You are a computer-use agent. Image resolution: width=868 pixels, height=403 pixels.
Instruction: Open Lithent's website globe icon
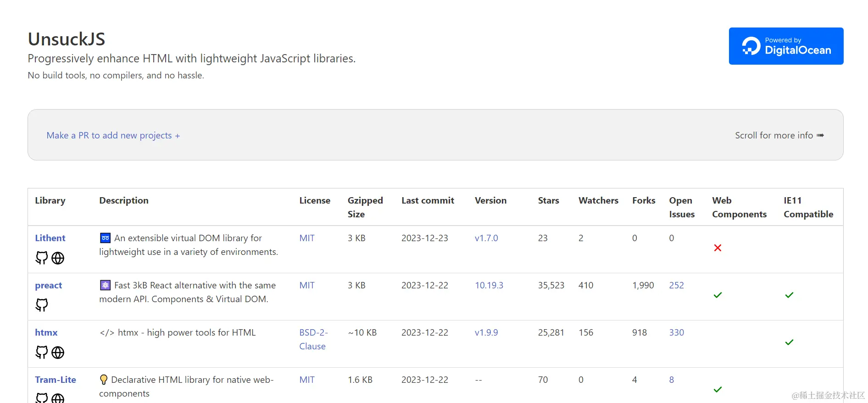(58, 258)
